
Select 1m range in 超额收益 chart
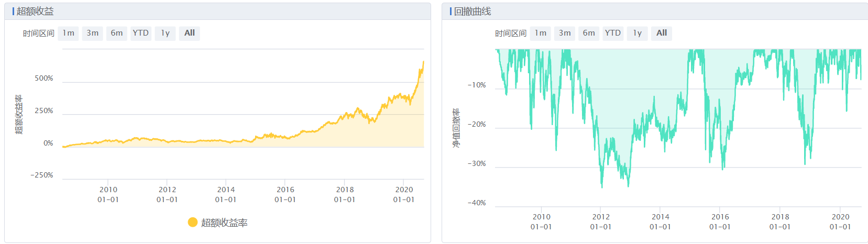point(68,33)
